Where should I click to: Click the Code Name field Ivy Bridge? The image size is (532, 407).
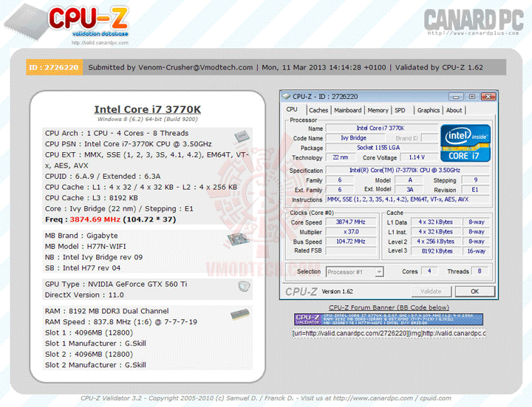[x=355, y=138]
